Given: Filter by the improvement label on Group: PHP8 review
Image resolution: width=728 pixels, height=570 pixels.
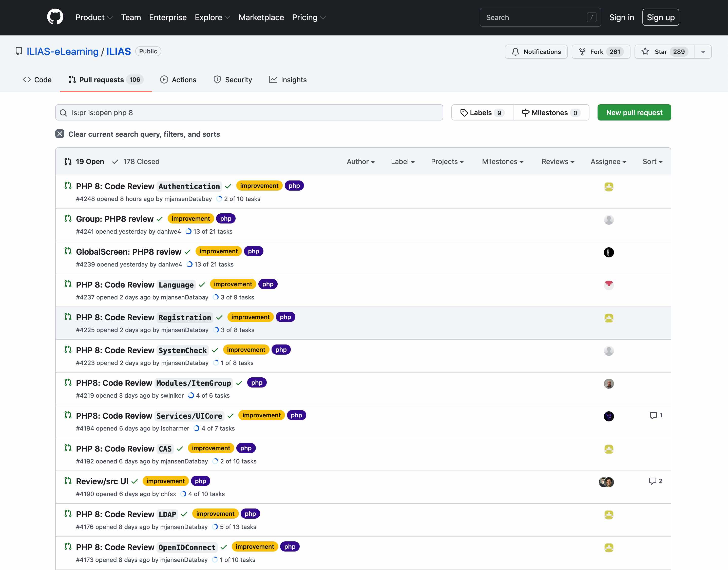Looking at the screenshot, I should 191,218.
